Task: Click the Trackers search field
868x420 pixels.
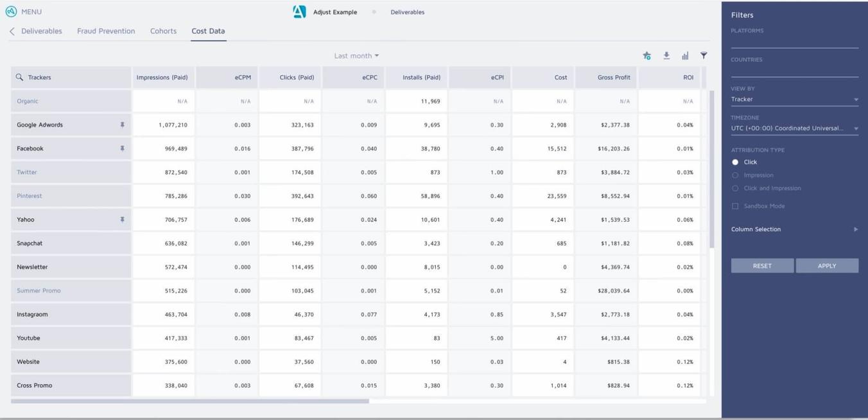Action: (71, 77)
